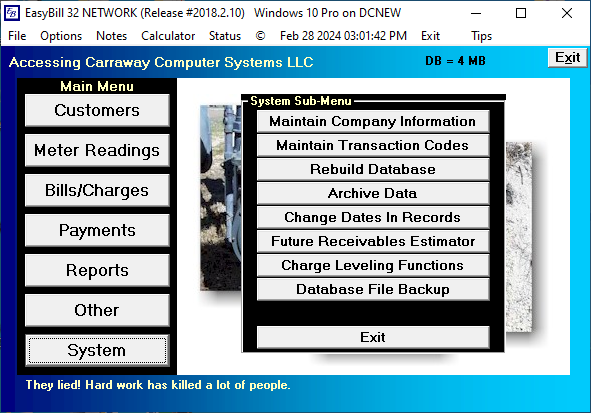Click the DB = 4 MB indicator
591x413 pixels.
coord(455,61)
